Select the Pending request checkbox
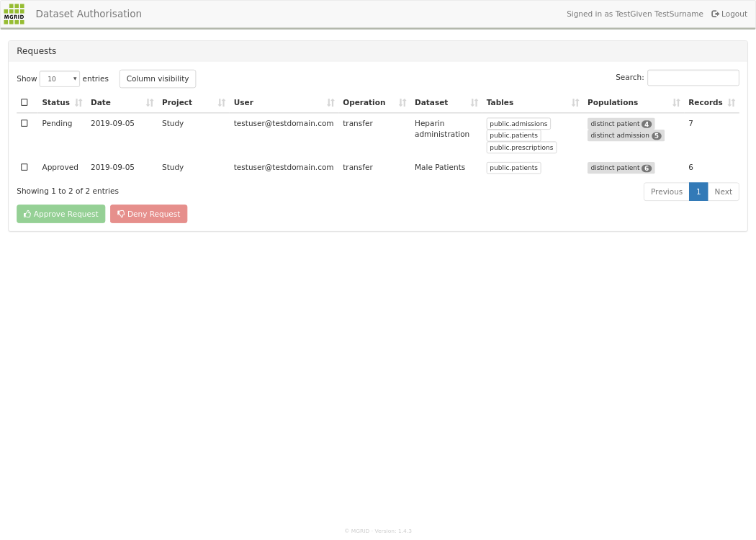Image resolution: width=756 pixels, height=540 pixels. (x=24, y=123)
